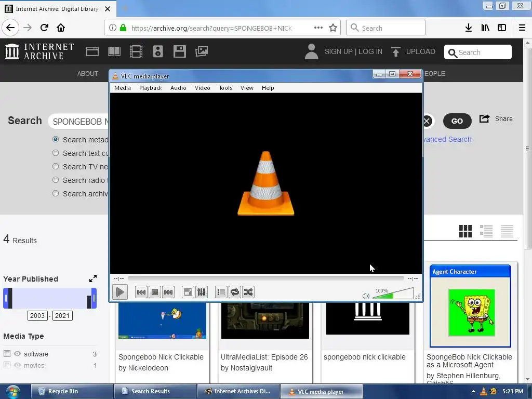Click the VLC play button
This screenshot has width=532, height=399.
[120, 292]
